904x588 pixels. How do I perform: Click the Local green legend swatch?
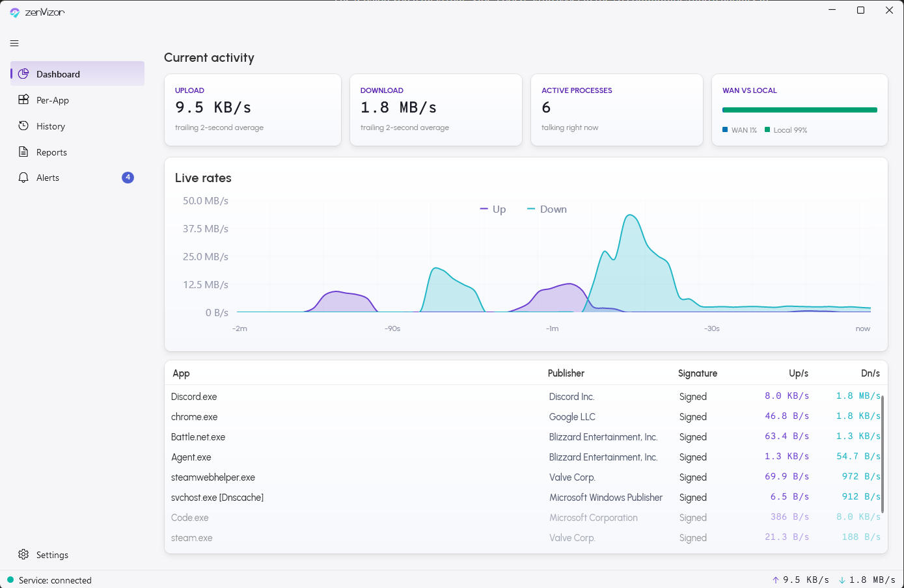[x=767, y=129]
